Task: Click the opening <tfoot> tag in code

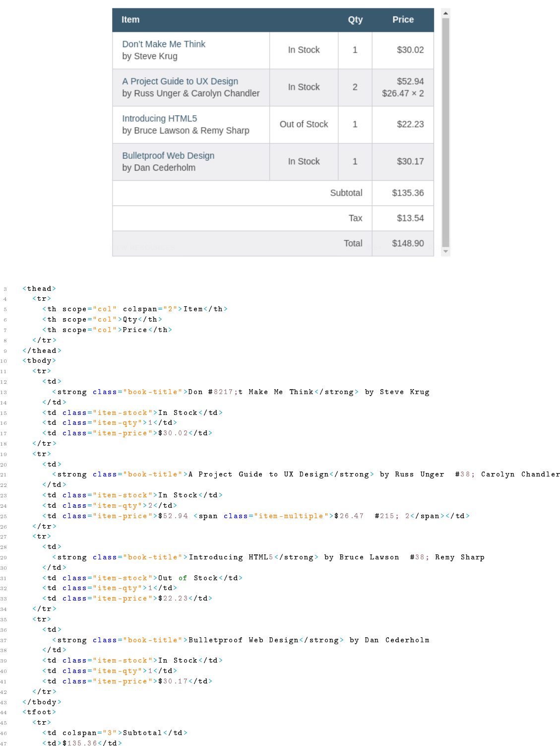Action: [x=39, y=712]
